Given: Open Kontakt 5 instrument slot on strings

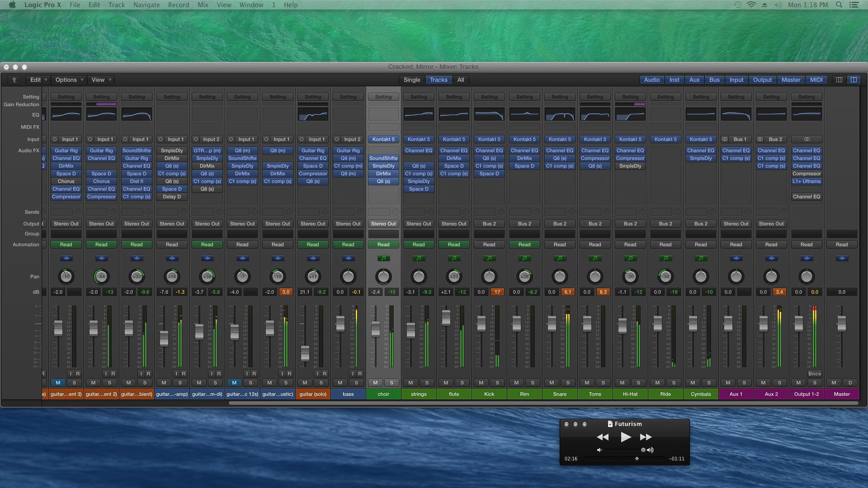Looking at the screenshot, I should [419, 139].
